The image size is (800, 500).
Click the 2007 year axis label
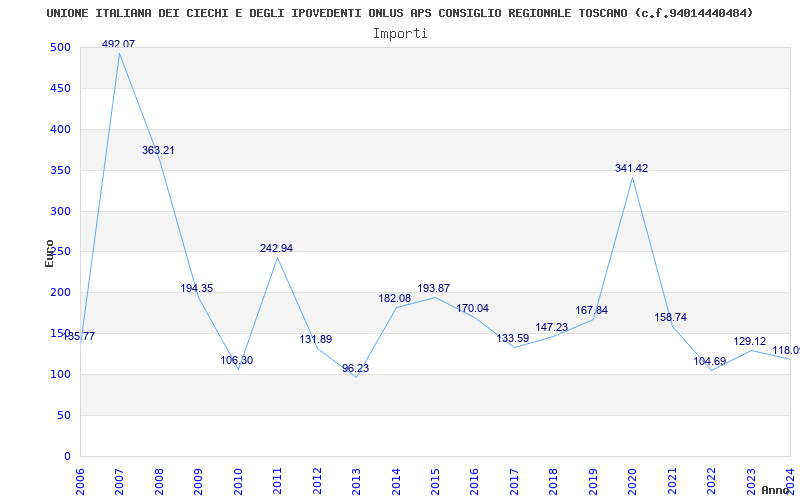(x=119, y=482)
